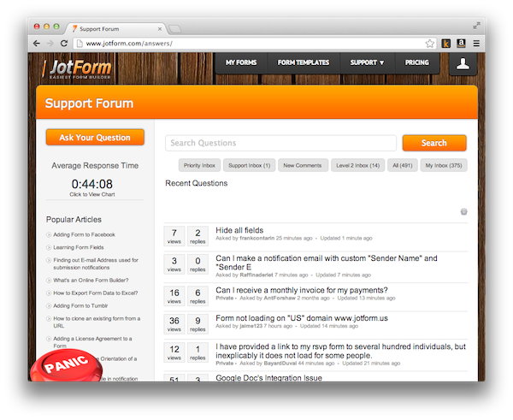Hit the red PANIC button
513x420 pixels.
[x=67, y=365]
